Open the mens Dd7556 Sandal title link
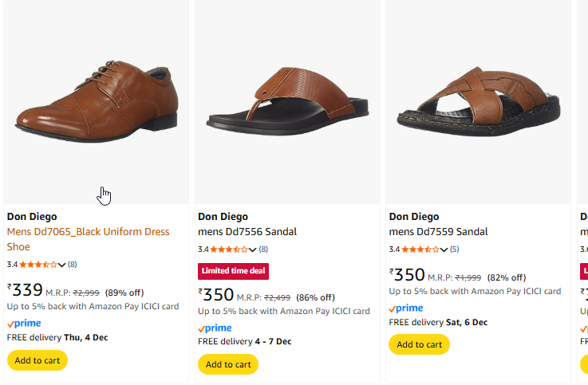The image size is (588, 385). 247,232
